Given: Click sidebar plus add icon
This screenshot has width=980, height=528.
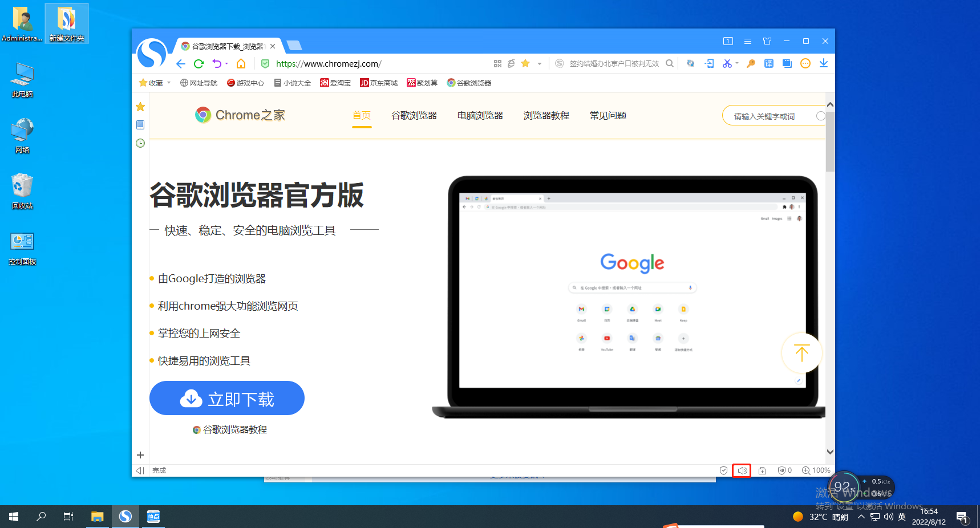Looking at the screenshot, I should click(140, 455).
